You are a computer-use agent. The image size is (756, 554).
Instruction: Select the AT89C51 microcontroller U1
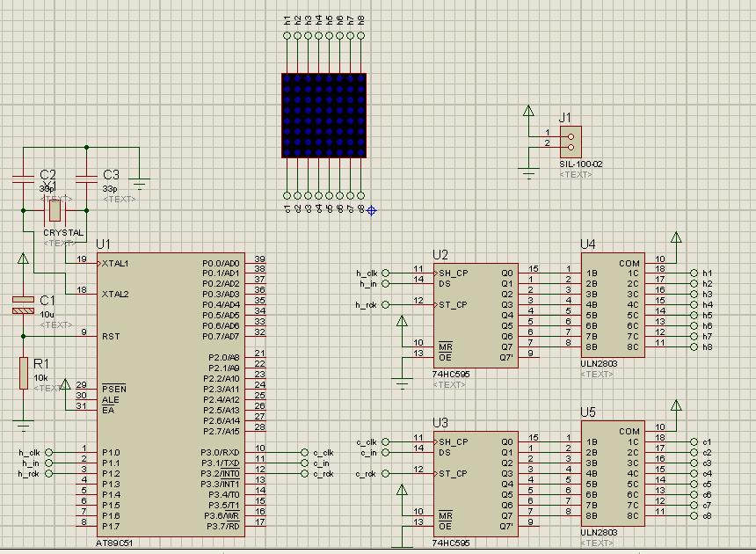(x=171, y=395)
